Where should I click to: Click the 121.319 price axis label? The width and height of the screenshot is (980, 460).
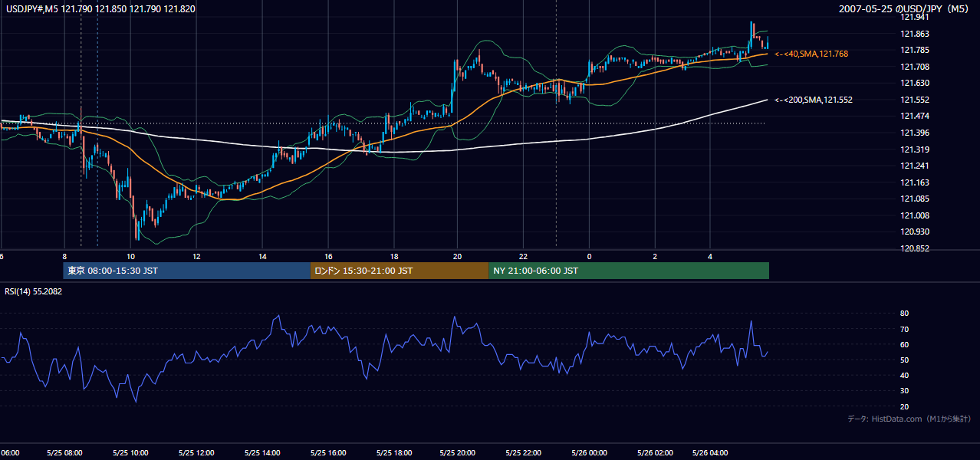coord(915,149)
